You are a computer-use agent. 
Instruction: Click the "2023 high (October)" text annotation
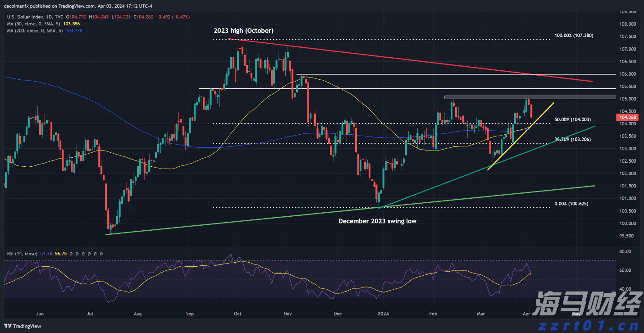pos(243,31)
